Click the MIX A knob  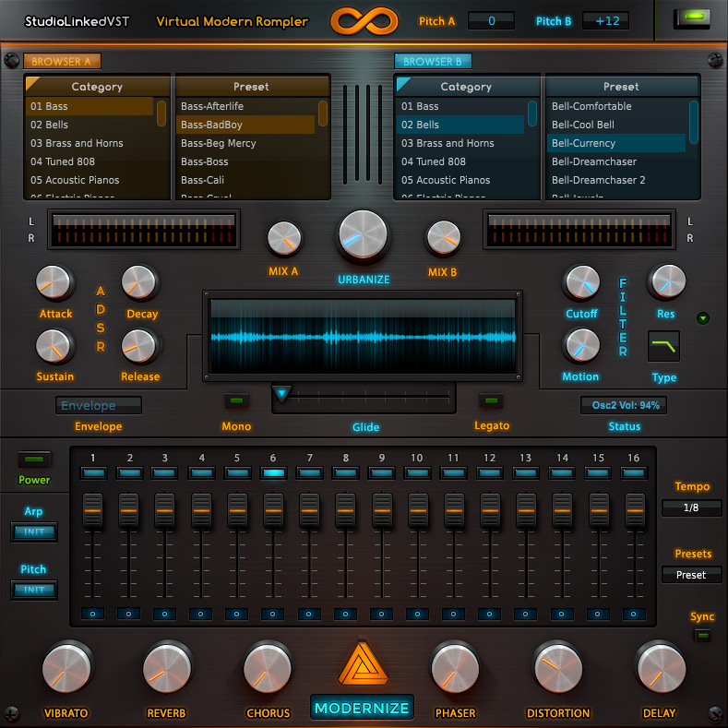284,239
